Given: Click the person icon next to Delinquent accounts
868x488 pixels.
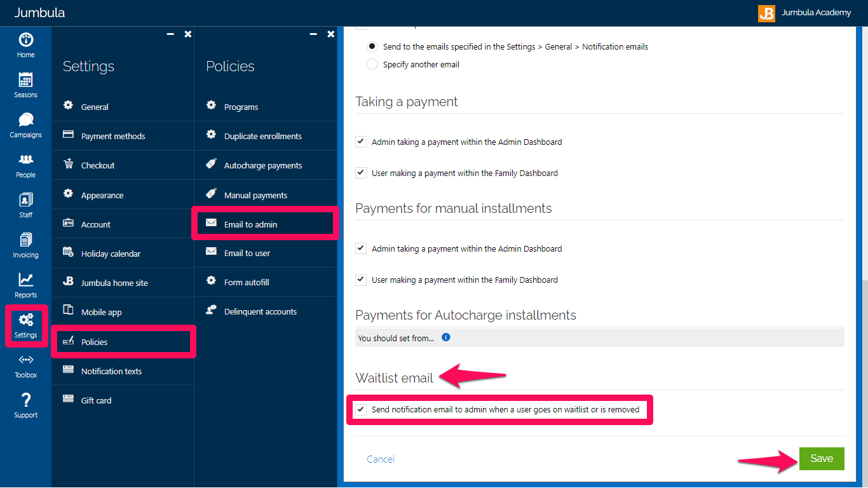Looking at the screenshot, I should coord(211,311).
